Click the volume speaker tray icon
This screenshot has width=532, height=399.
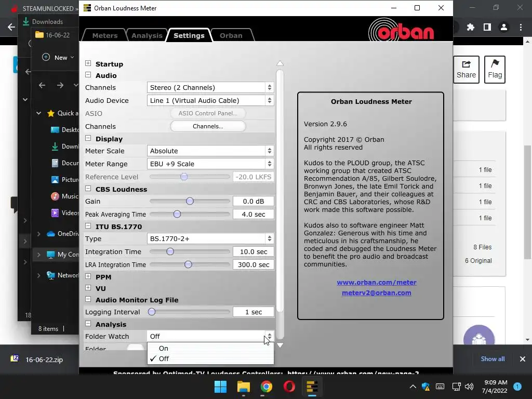click(x=469, y=387)
